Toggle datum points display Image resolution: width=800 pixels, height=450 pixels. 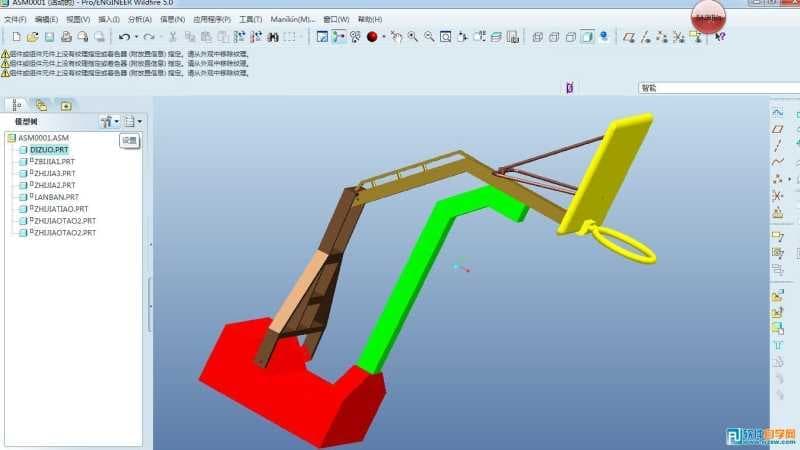(662, 37)
